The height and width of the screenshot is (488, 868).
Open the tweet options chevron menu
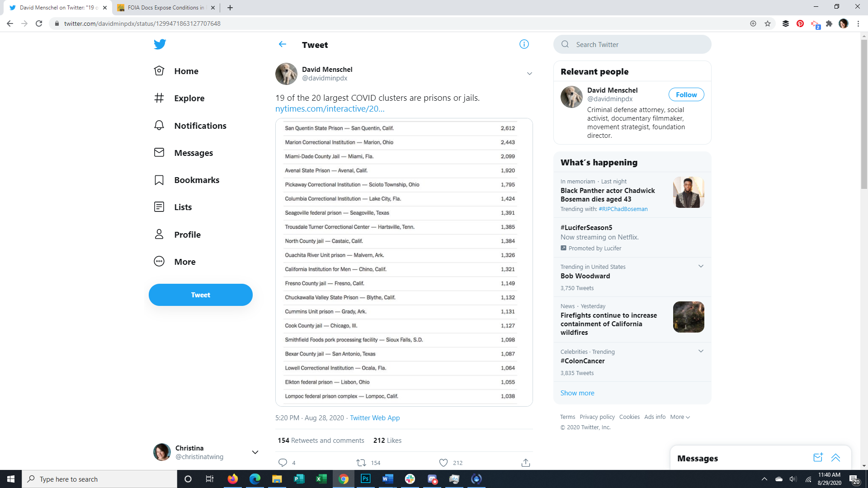point(529,74)
